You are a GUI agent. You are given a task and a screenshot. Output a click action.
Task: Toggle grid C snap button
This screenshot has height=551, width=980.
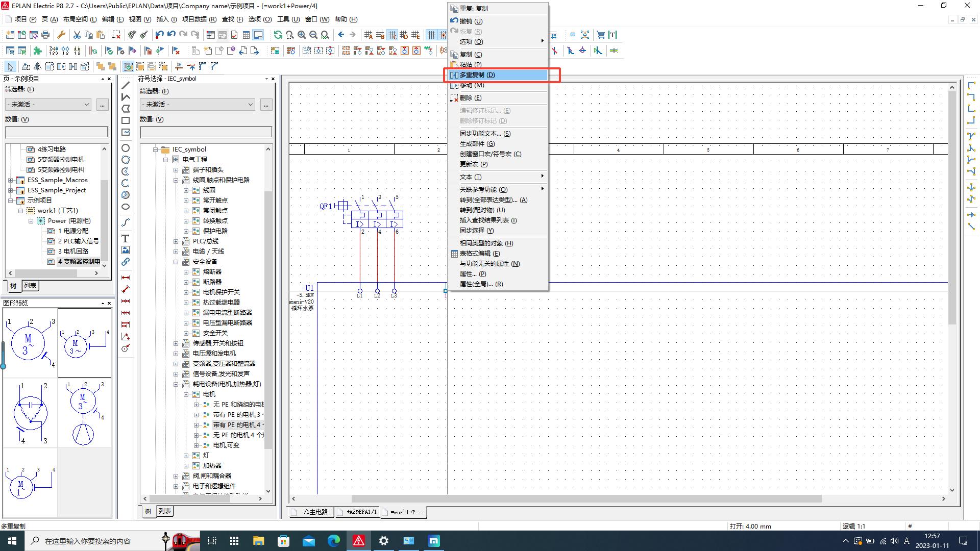point(392,35)
